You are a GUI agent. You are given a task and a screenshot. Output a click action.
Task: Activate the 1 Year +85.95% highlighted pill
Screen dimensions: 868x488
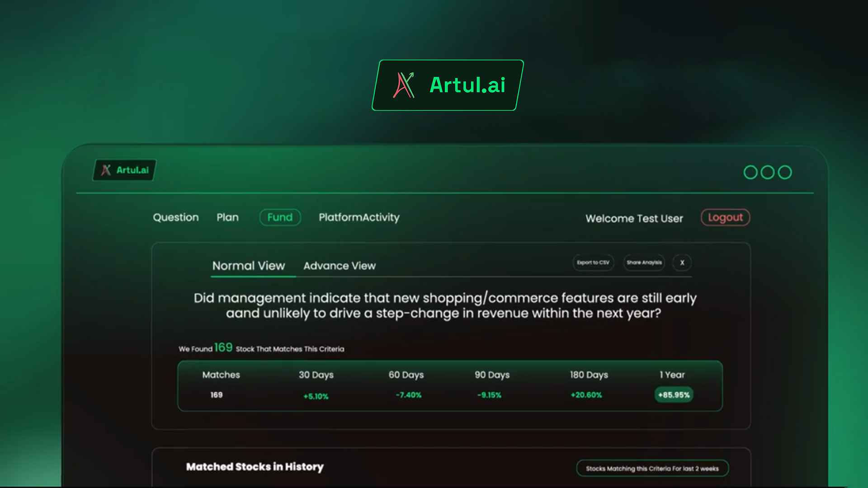673,394
